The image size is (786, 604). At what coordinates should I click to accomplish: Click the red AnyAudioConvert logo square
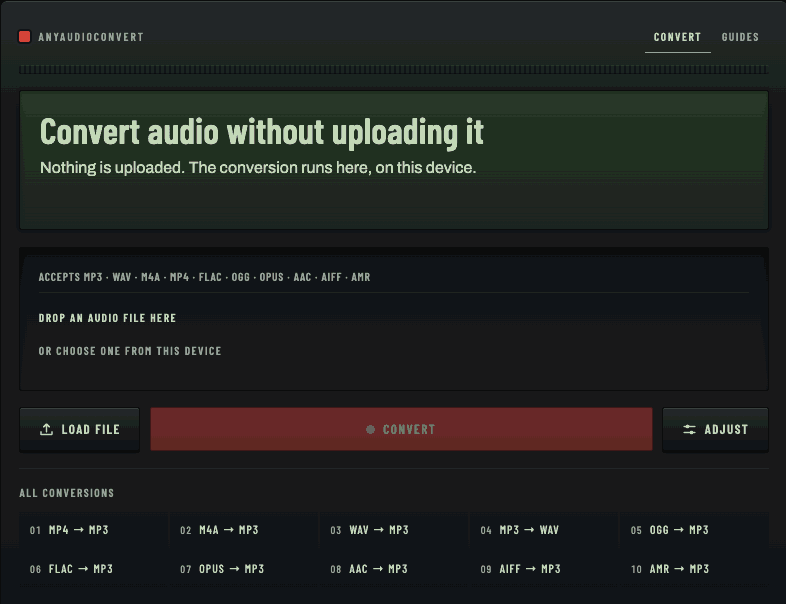(25, 37)
